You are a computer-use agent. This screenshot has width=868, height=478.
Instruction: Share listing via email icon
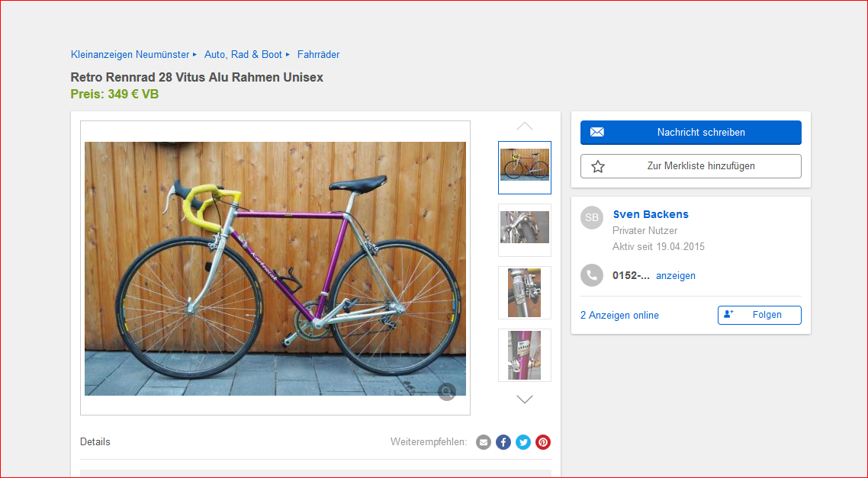[x=484, y=442]
